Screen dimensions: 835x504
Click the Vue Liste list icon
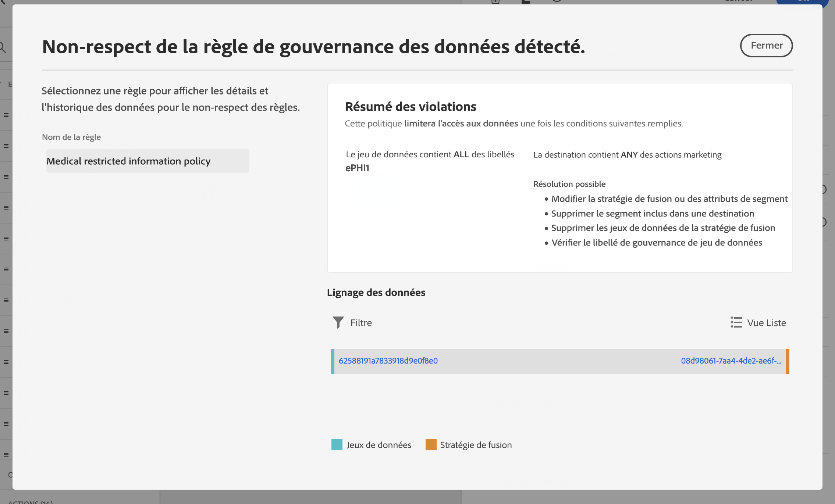point(736,322)
